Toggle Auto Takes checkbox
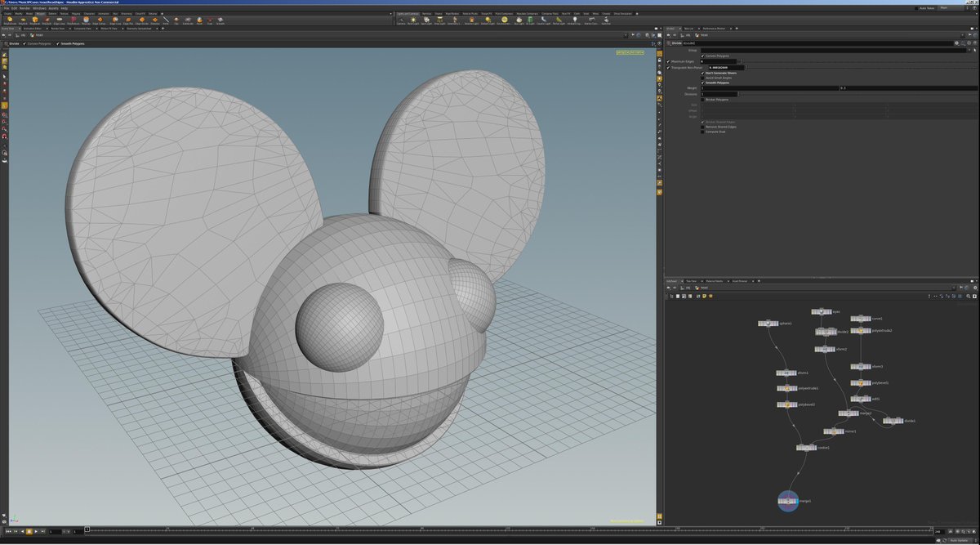The image size is (980, 545). 916,8
